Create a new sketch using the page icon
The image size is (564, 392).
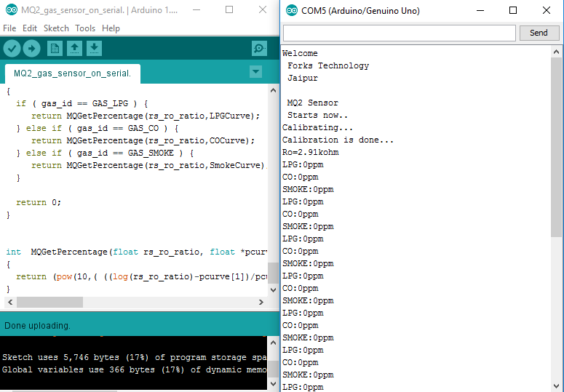coord(55,49)
